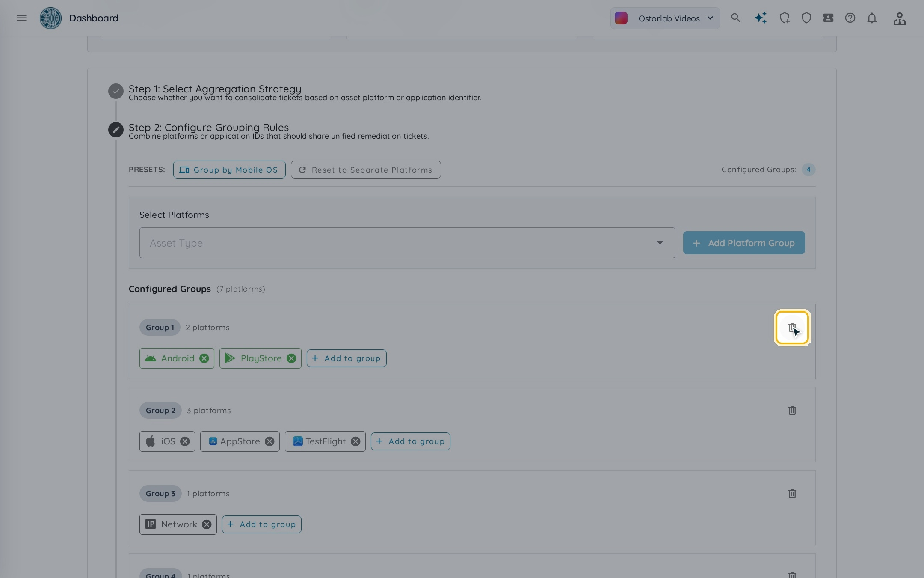Remove iOS from Group 2
This screenshot has width=924, height=578.
coord(185,441)
